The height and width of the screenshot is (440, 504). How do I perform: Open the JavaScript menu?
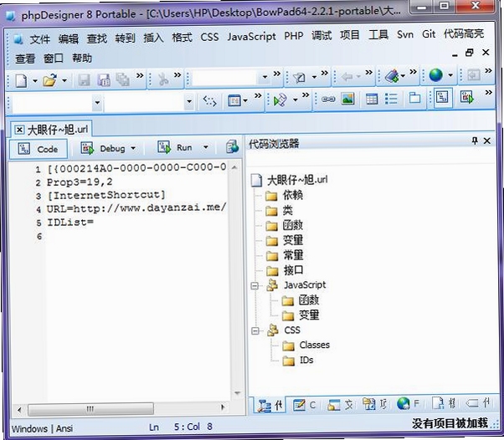click(251, 37)
